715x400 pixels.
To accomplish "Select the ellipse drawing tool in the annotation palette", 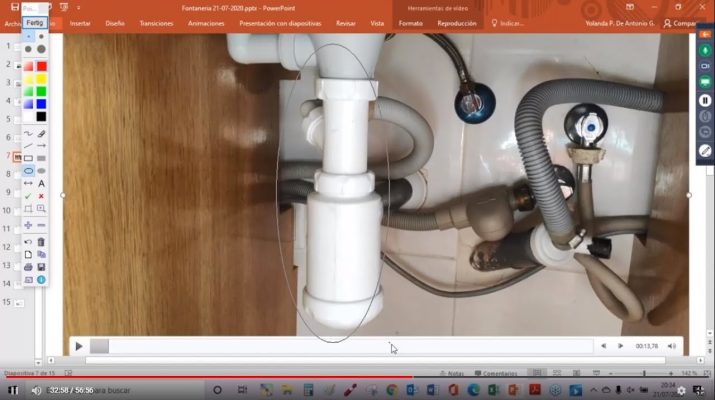I will (x=28, y=171).
